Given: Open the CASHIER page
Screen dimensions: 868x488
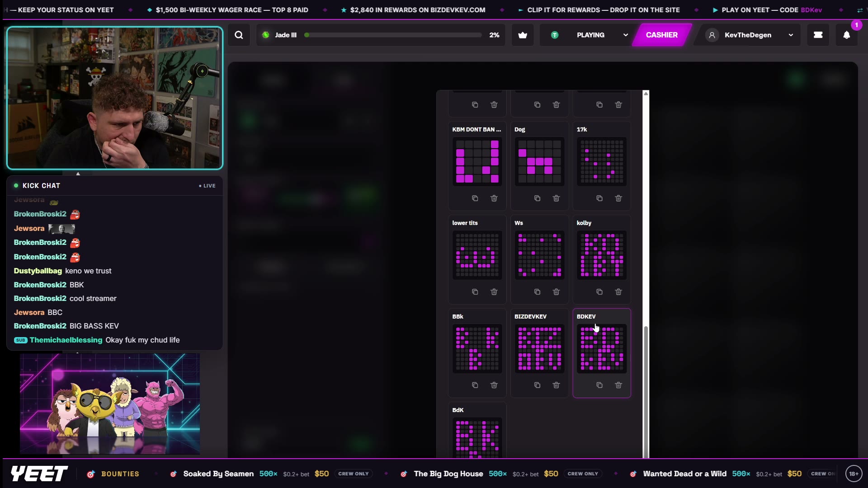Looking at the screenshot, I should coord(661,35).
